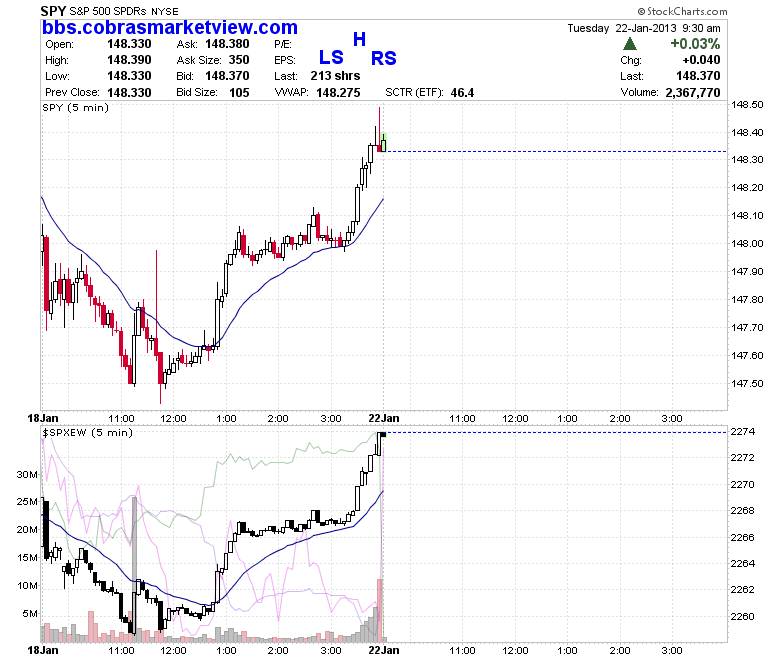Click the 22Jan date label under SPY chart
Viewport: 780px width, 659px height.
(x=384, y=418)
